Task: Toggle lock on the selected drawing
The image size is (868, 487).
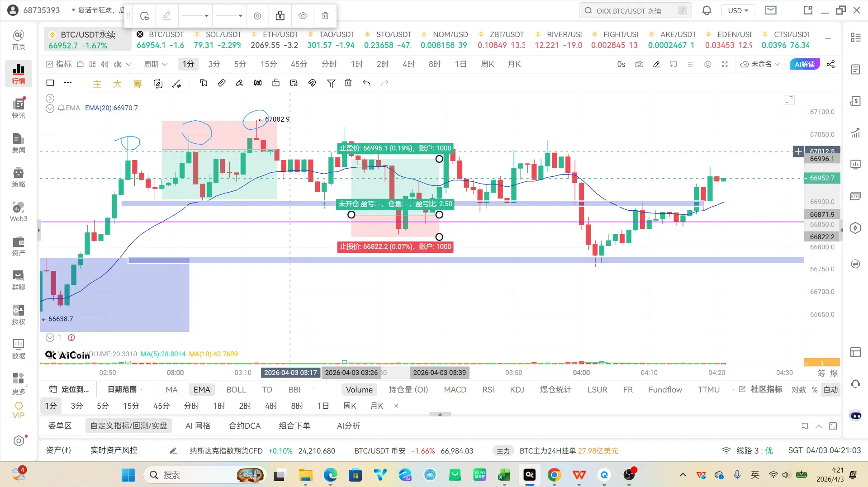Action: point(280,16)
